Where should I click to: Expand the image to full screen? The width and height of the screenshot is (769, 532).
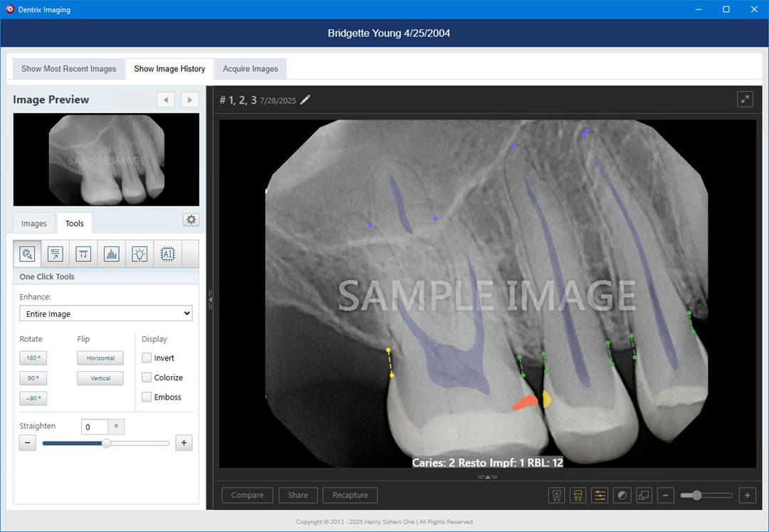point(745,99)
